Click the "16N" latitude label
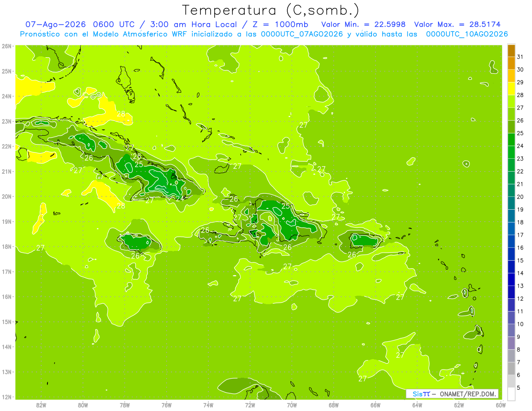The height and width of the screenshot is (411, 532). coord(7,297)
